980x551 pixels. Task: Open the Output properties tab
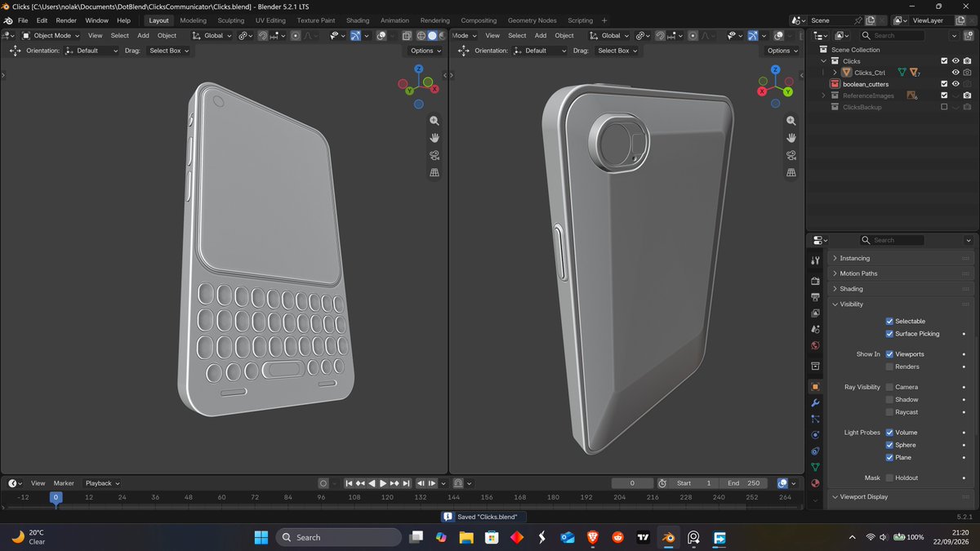pos(814,297)
